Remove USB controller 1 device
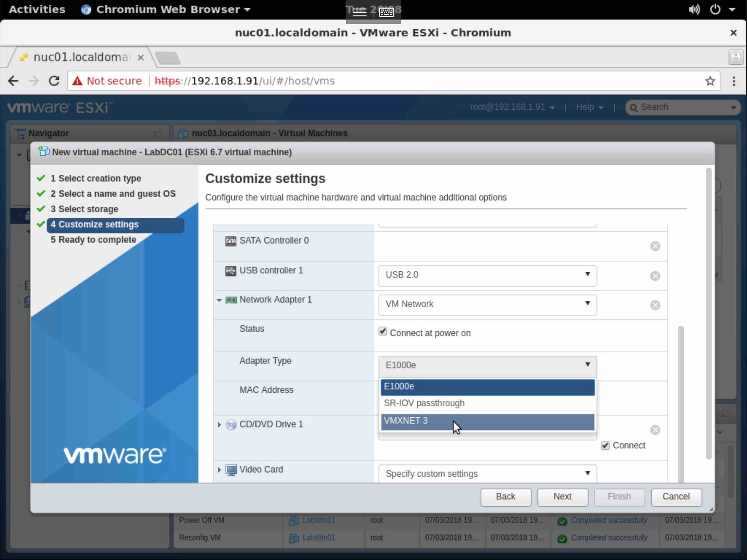 pyautogui.click(x=655, y=276)
